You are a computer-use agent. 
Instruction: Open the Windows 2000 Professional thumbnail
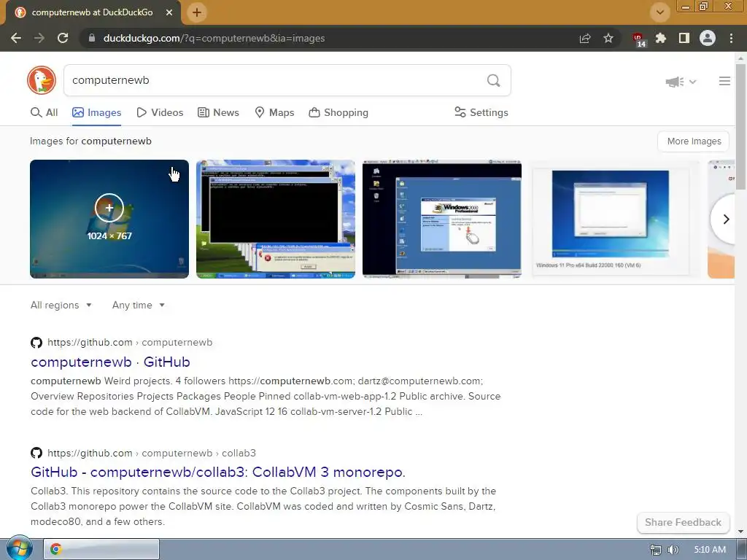[441, 219]
